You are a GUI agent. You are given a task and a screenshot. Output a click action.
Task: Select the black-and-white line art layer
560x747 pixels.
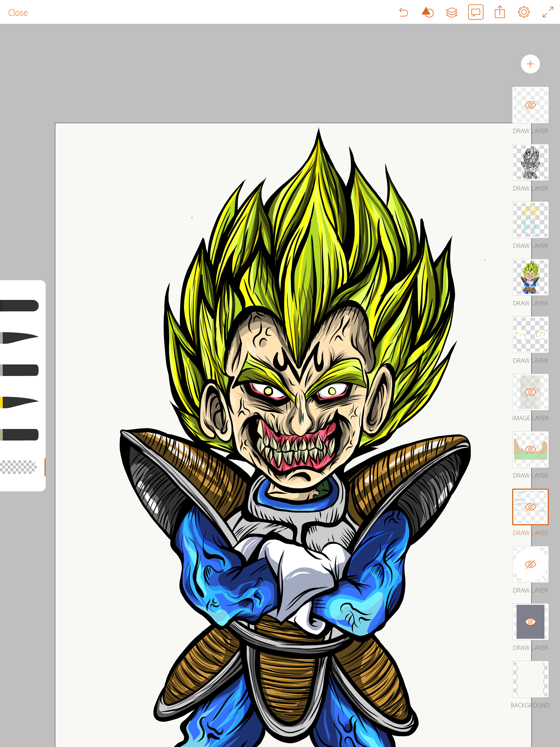[x=530, y=162]
